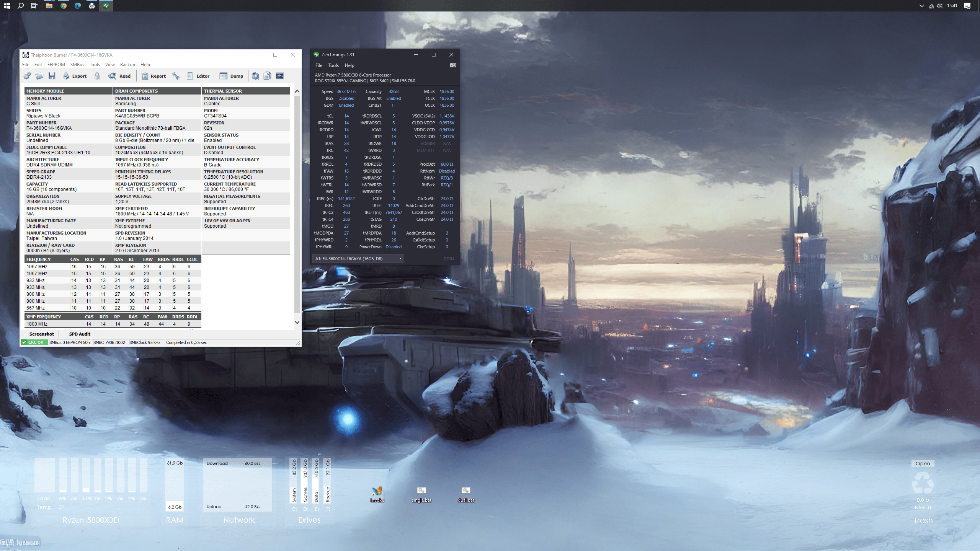
Task: Take screenshot via ZenTimings camera icon
Action: (453, 65)
